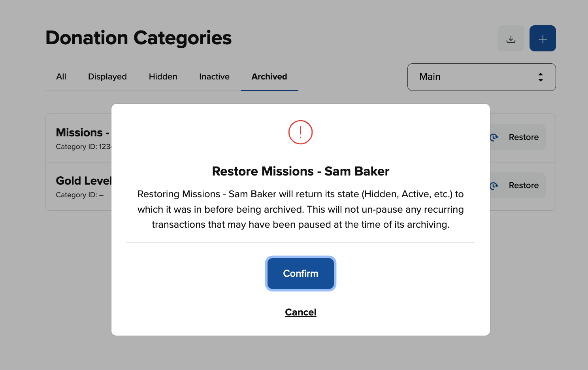Click the circular restore arrow icon in Missions row
This screenshot has width=588, height=370.
[x=494, y=137]
